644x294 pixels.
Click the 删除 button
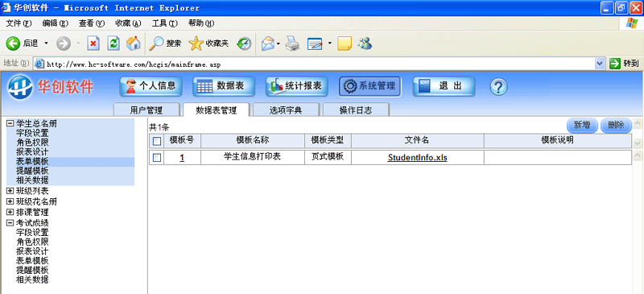pyautogui.click(x=616, y=126)
